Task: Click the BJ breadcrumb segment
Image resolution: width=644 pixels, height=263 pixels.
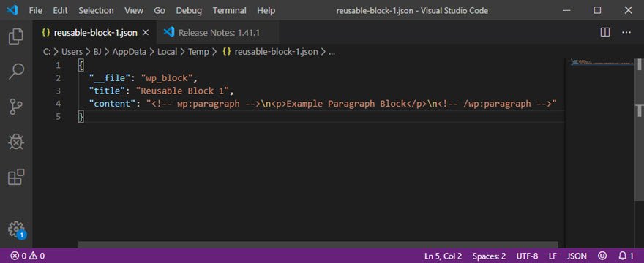Action: coord(97,52)
